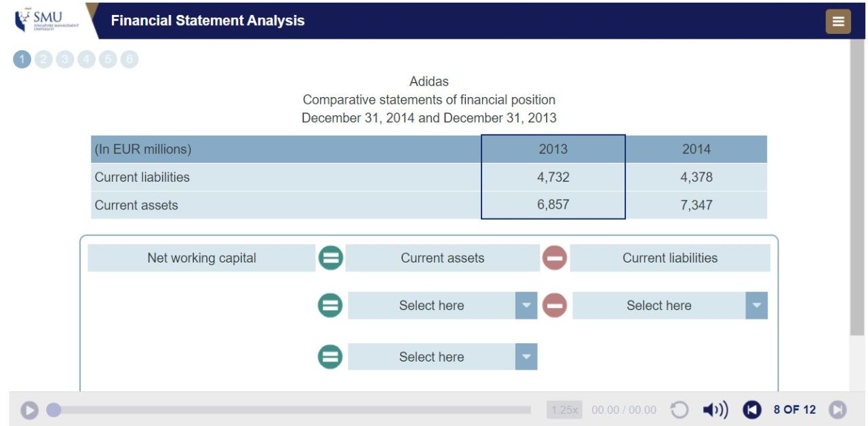Click the Net working capital label

click(x=201, y=258)
